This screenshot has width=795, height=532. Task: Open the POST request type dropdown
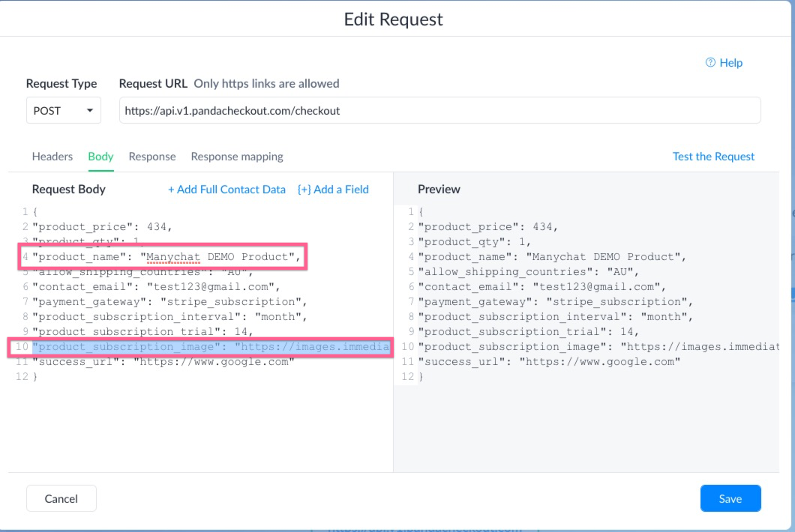pyautogui.click(x=64, y=110)
